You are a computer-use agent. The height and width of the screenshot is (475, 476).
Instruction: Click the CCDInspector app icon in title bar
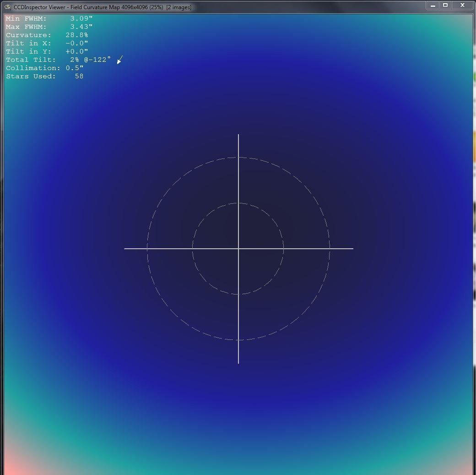pyautogui.click(x=8, y=7)
